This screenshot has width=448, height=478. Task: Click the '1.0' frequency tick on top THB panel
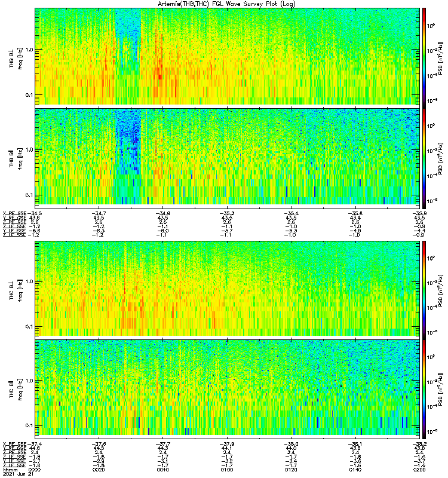[x=29, y=50]
